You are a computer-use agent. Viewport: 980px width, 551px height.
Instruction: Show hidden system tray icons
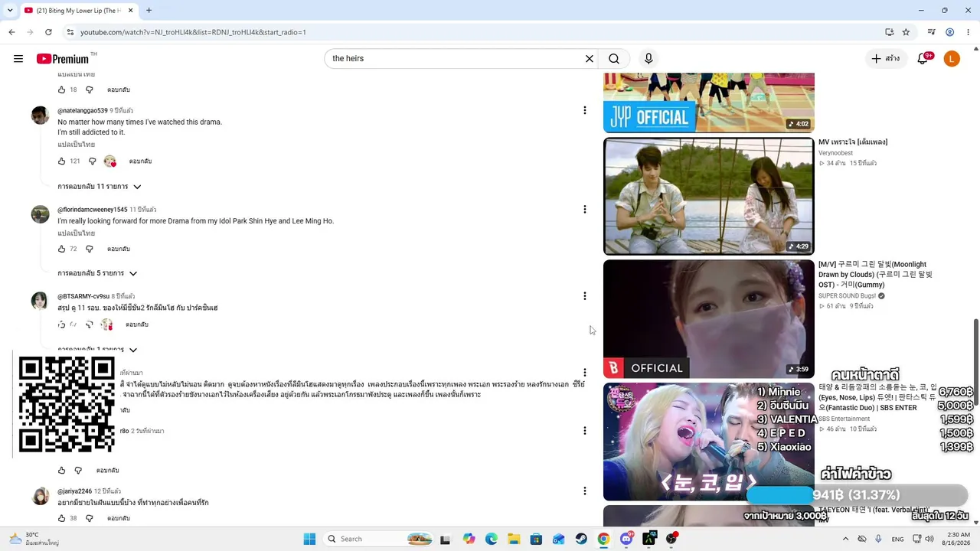845,539
